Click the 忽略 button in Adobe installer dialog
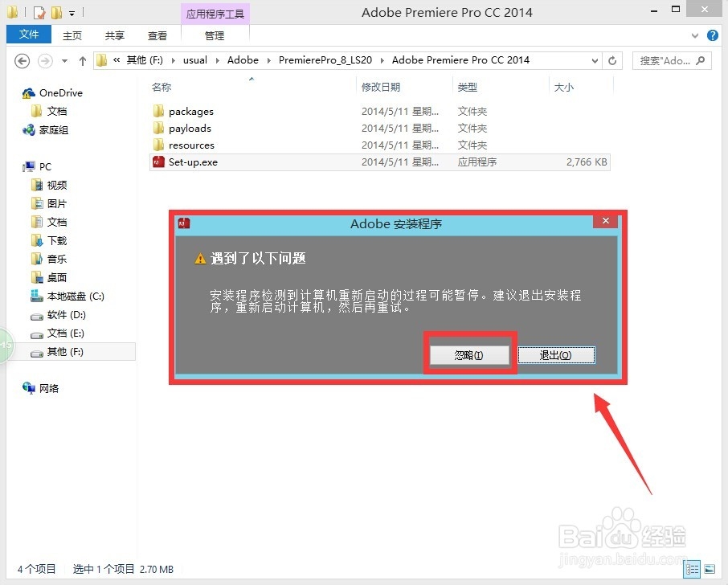The height and width of the screenshot is (585, 728). (x=469, y=354)
